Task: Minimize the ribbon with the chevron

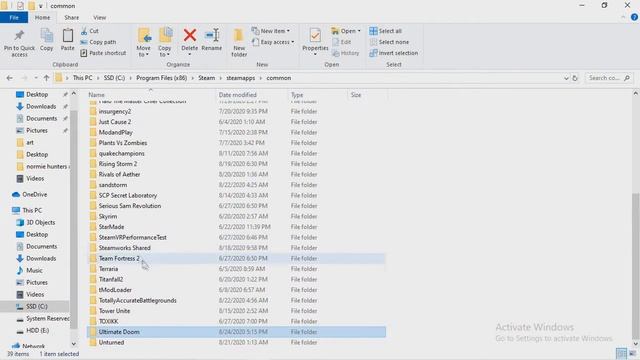Action: [x=623, y=17]
